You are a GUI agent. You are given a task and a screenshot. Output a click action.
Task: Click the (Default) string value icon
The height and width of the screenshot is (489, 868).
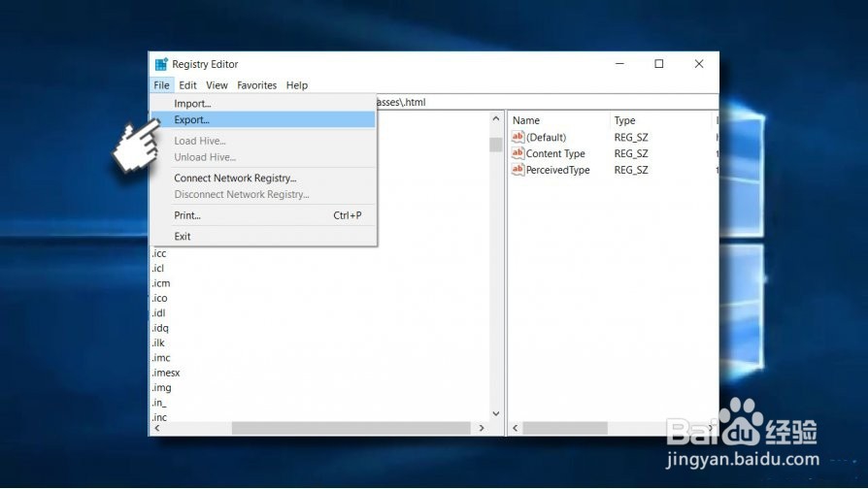(x=517, y=137)
